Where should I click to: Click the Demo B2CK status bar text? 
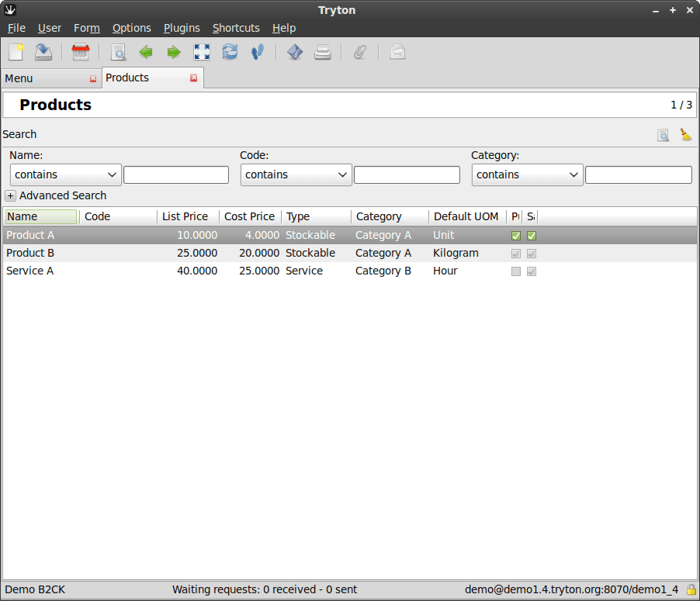point(35,589)
